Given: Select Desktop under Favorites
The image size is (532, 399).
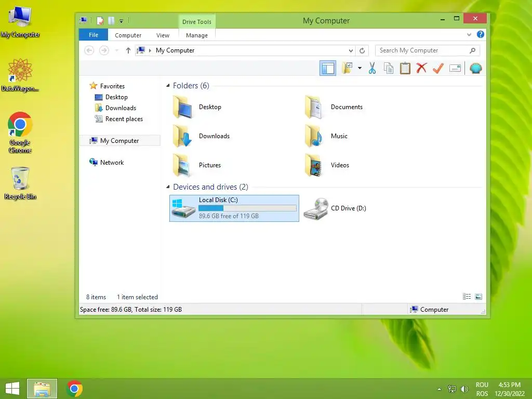Looking at the screenshot, I should pyautogui.click(x=116, y=97).
